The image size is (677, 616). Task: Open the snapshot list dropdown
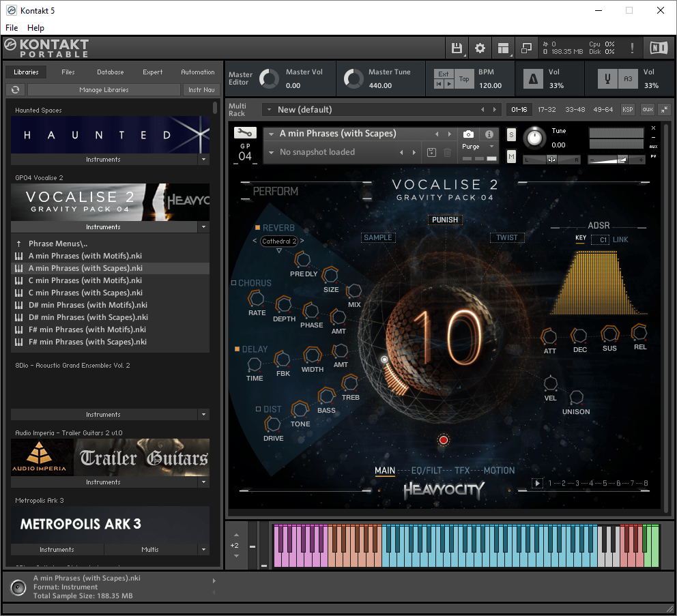pyautogui.click(x=272, y=152)
